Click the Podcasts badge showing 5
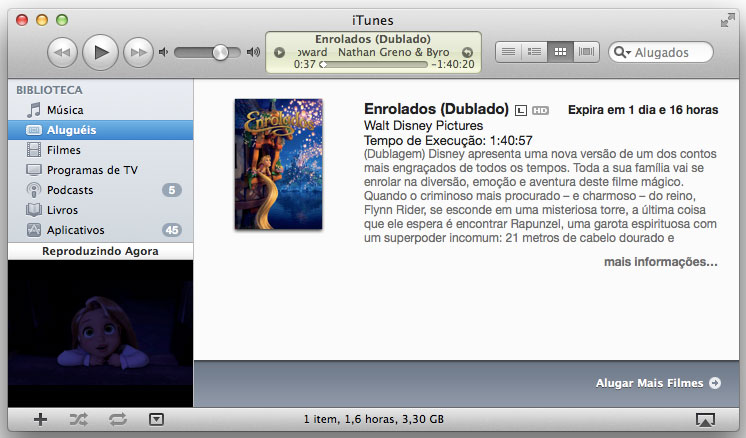The width and height of the screenshot is (746, 438). (x=172, y=190)
